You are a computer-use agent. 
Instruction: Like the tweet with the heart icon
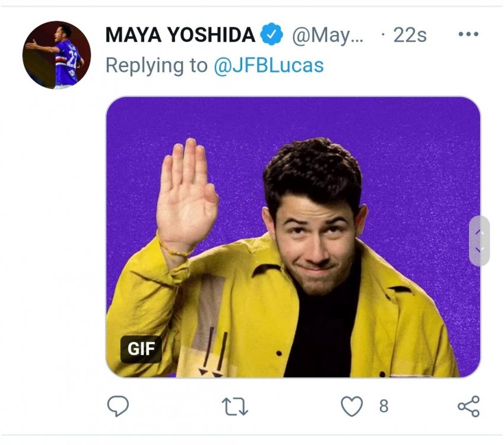(351, 406)
